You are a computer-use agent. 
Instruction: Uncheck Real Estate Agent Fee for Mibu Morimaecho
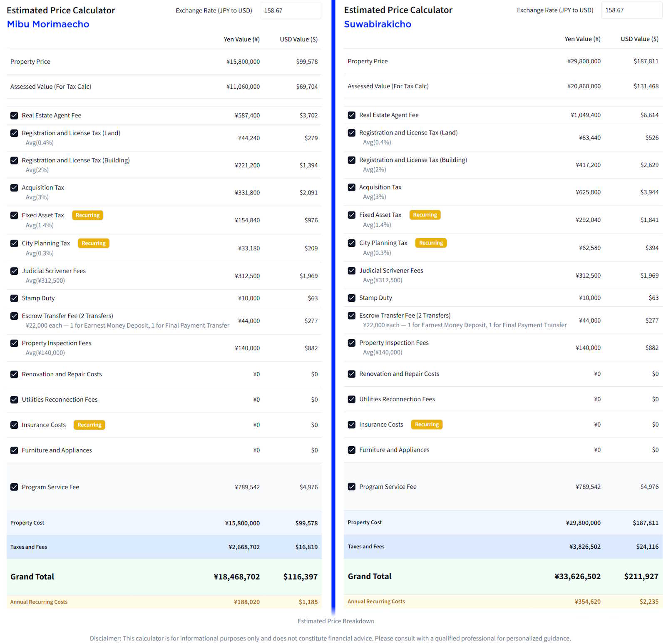pyautogui.click(x=14, y=115)
